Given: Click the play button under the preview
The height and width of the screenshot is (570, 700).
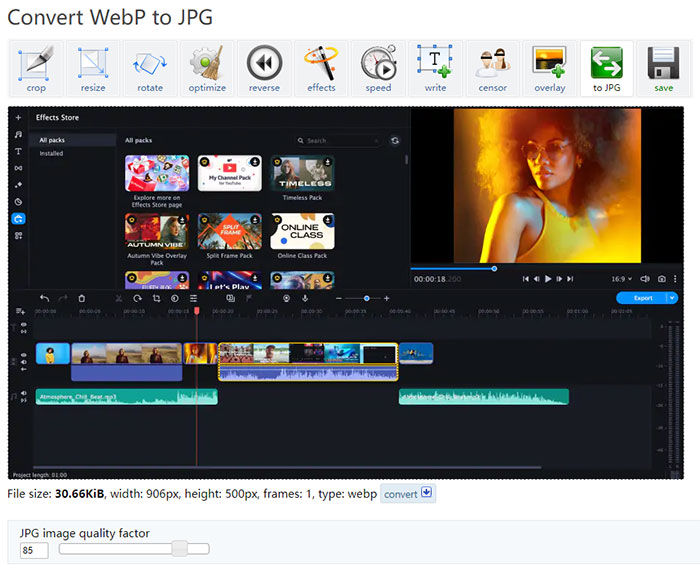Looking at the screenshot, I should (548, 279).
